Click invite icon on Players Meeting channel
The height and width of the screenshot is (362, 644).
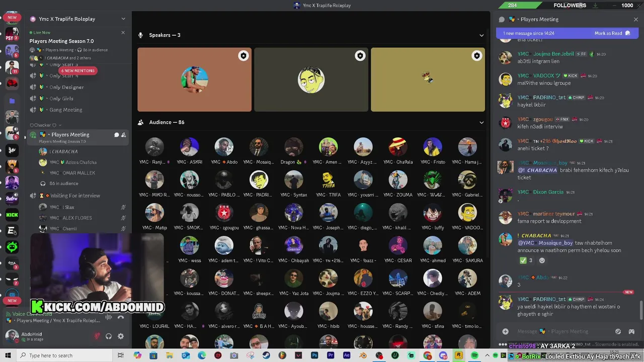[x=123, y=135]
